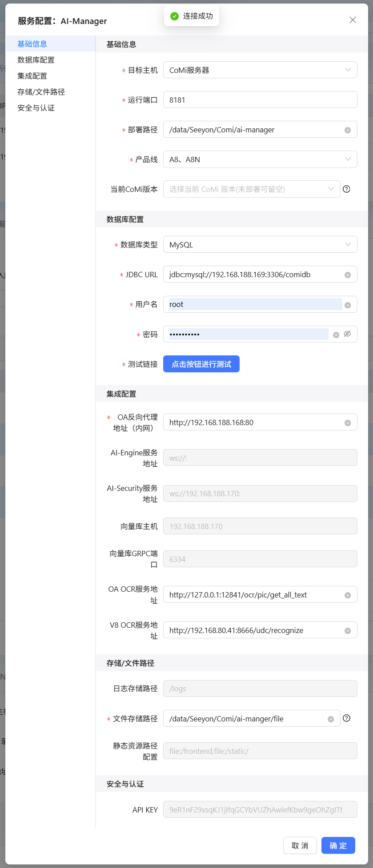This screenshot has width=373, height=868.
Task: Click the 日志存储路径 /logs field
Action: [260, 689]
